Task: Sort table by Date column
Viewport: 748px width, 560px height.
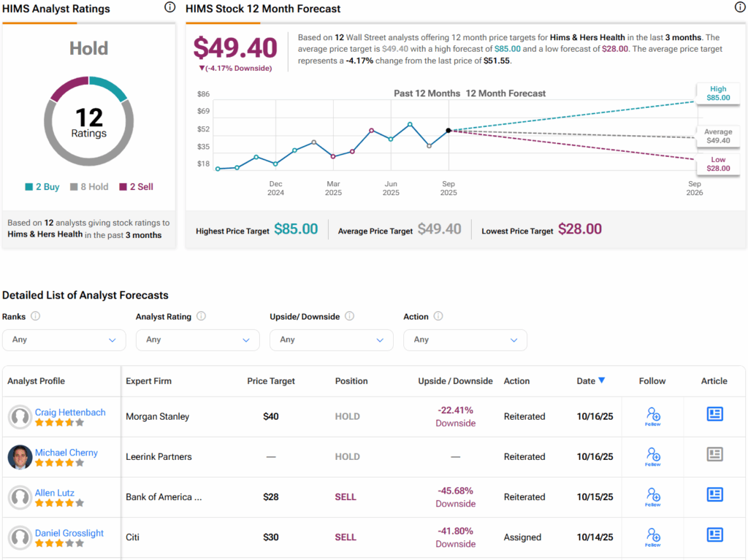Action: point(590,380)
